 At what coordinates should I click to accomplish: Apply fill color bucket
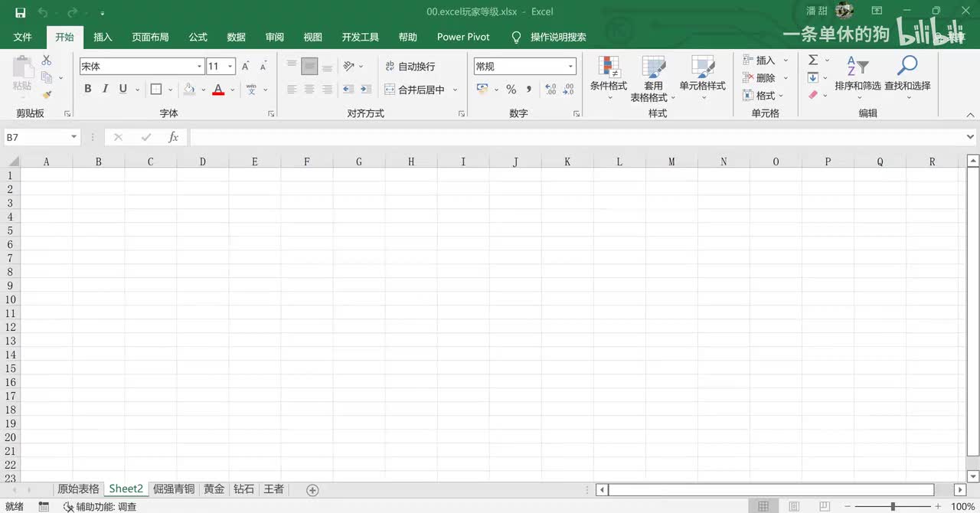pos(189,89)
